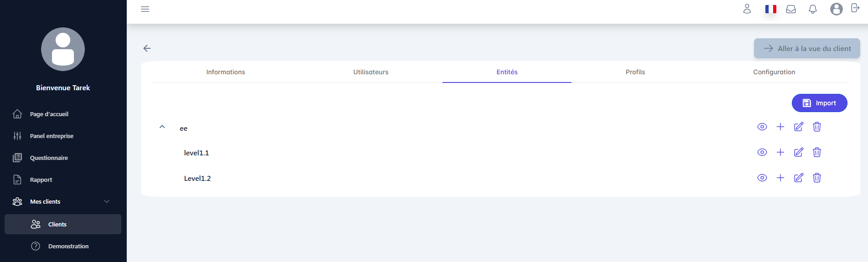Click the profile avatar in sidebar
This screenshot has height=262, width=868.
[63, 49]
